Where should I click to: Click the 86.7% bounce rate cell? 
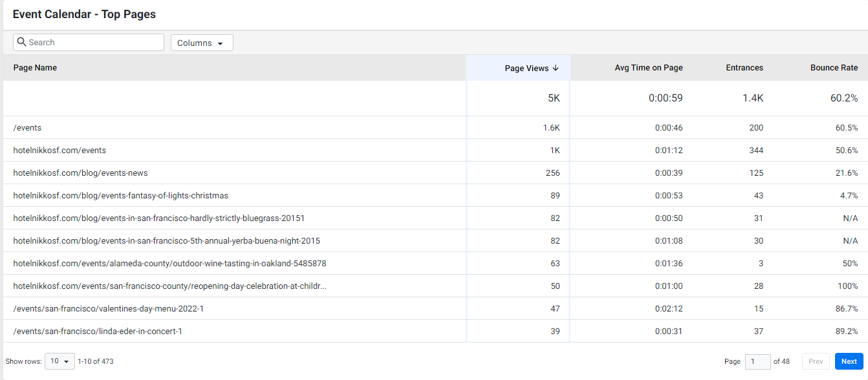[847, 309]
